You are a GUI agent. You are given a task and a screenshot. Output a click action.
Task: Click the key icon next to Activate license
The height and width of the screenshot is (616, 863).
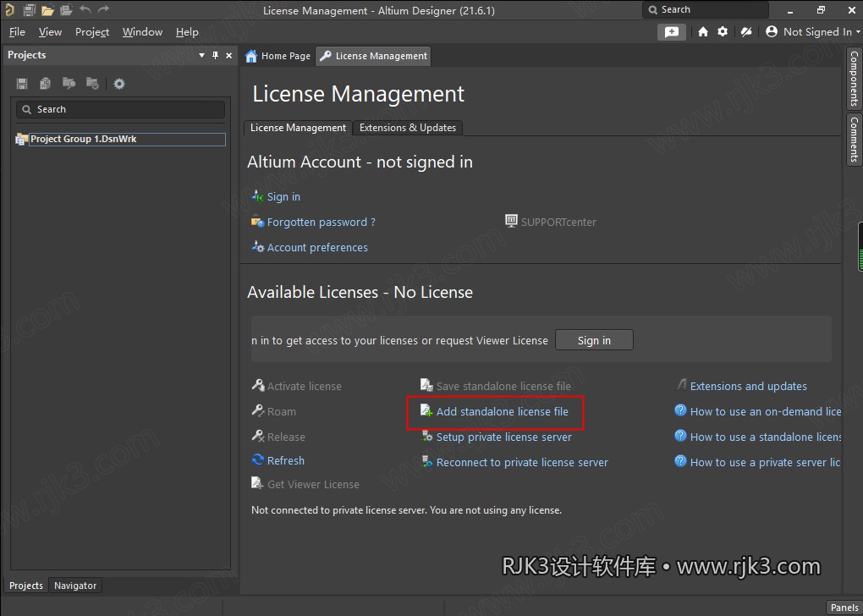[x=257, y=385]
